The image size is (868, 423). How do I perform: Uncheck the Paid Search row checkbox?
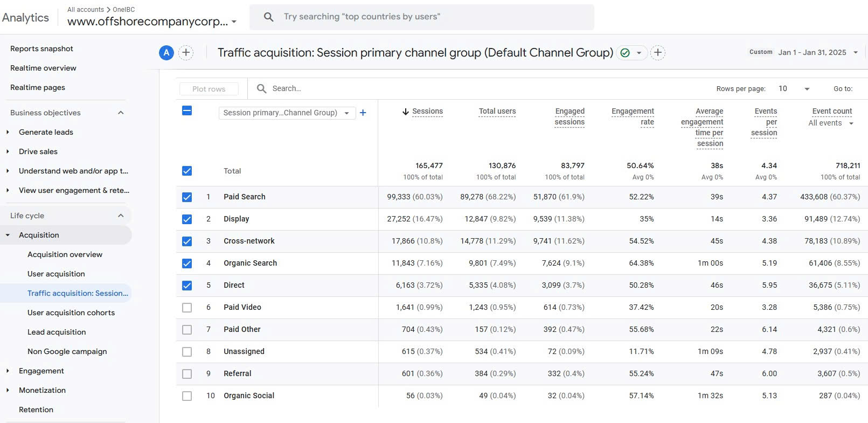point(187,197)
